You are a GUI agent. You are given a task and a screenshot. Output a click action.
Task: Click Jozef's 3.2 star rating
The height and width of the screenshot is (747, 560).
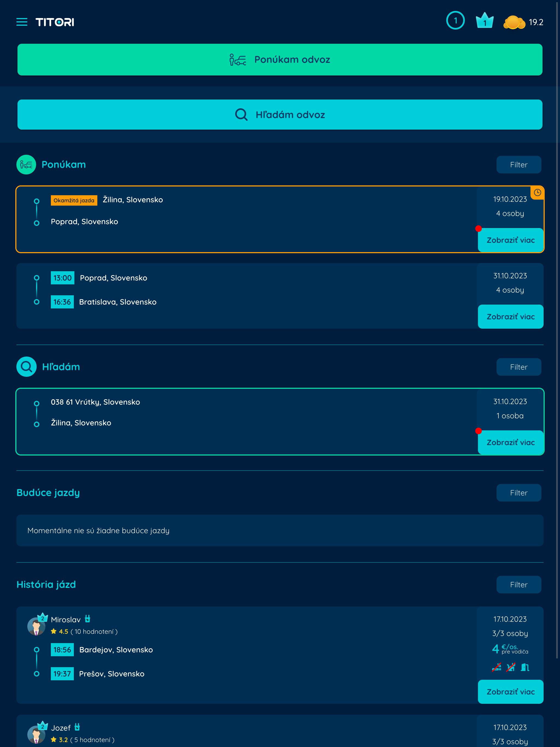point(59,740)
